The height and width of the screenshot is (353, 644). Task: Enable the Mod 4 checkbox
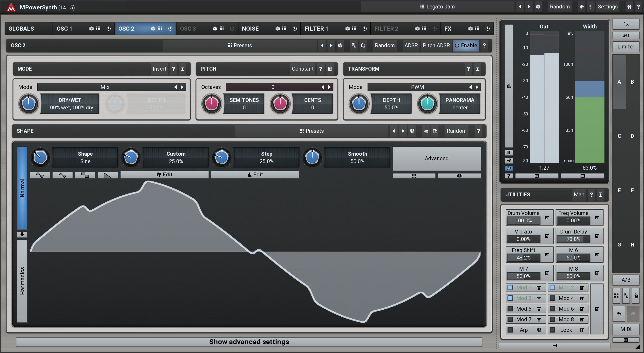tap(553, 298)
